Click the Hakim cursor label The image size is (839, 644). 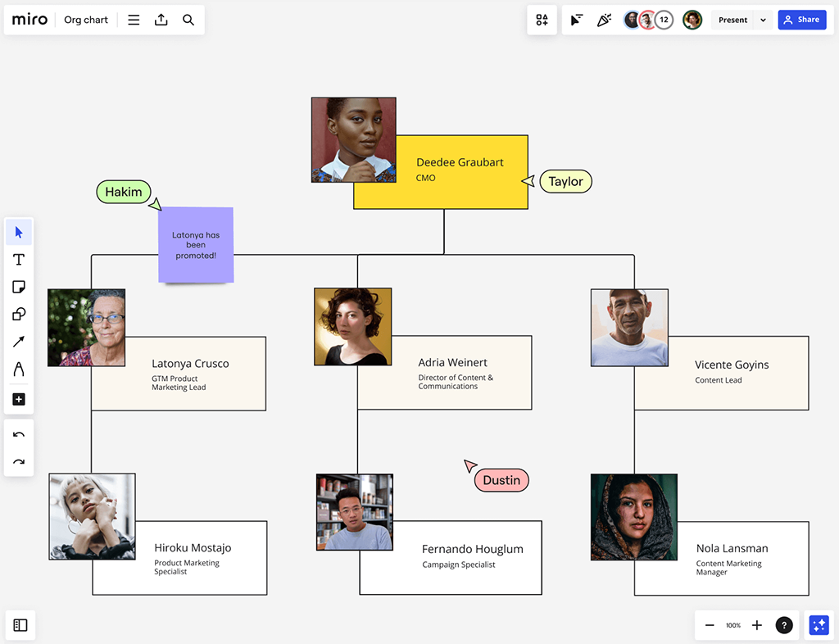[x=124, y=192]
